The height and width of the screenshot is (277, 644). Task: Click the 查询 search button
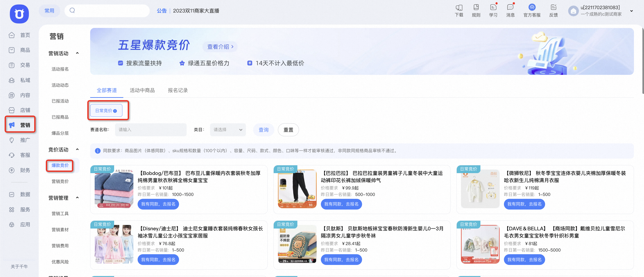264,130
